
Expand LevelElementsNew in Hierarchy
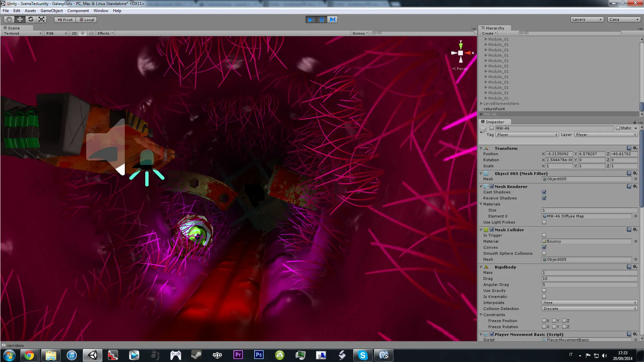pyautogui.click(x=481, y=104)
